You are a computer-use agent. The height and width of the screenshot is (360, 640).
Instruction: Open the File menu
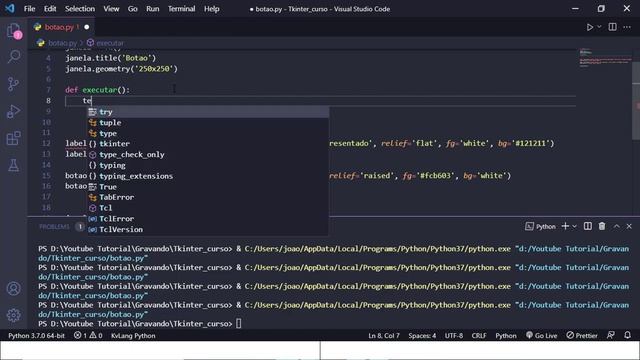pyautogui.click(x=29, y=9)
